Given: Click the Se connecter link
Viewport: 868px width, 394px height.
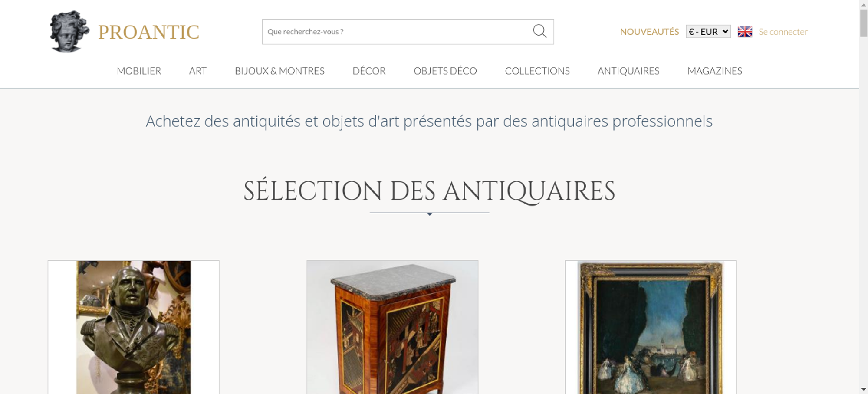Looking at the screenshot, I should point(783,32).
